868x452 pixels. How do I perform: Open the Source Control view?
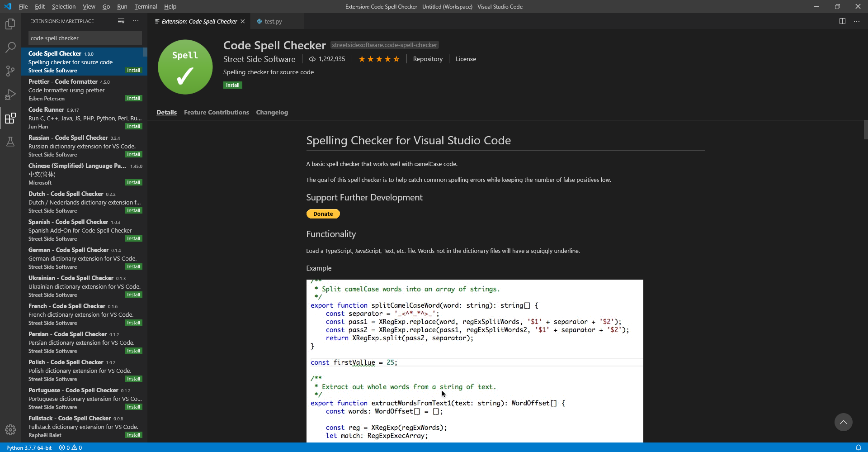pos(10,71)
